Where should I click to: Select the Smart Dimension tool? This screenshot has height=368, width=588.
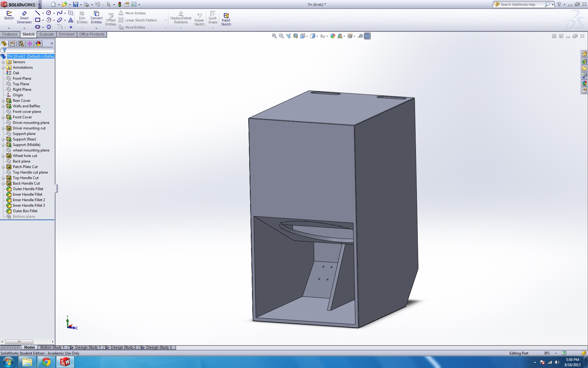(x=24, y=17)
